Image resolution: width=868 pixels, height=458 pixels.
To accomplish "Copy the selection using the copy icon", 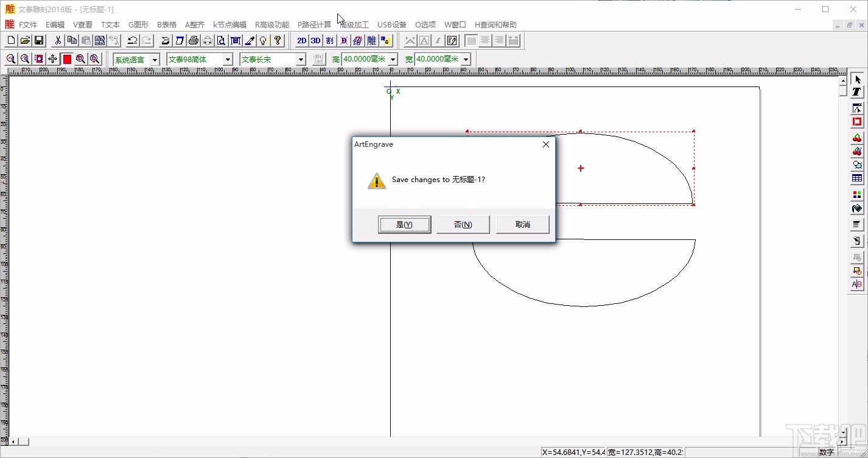I will pyautogui.click(x=72, y=41).
